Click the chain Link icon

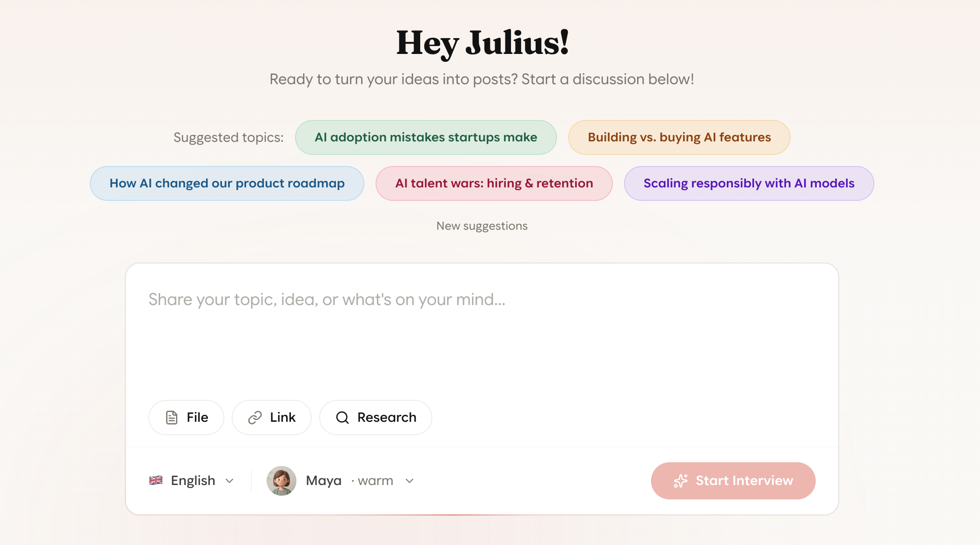255,418
